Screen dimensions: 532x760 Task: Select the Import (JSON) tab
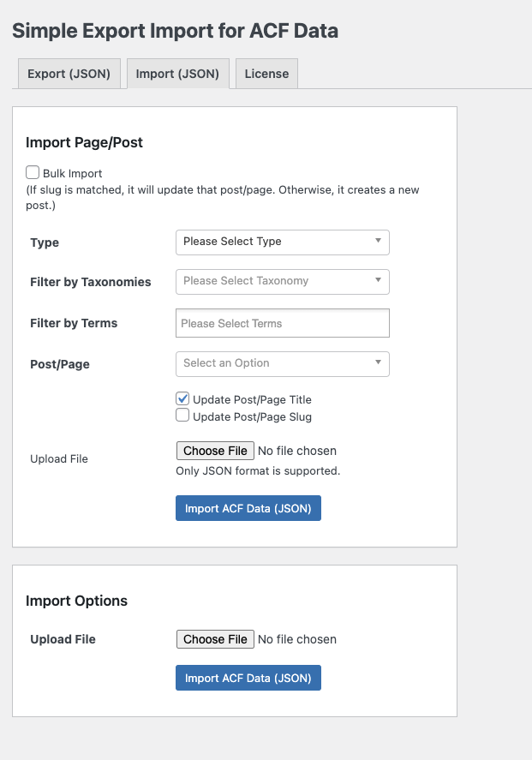pyautogui.click(x=177, y=74)
